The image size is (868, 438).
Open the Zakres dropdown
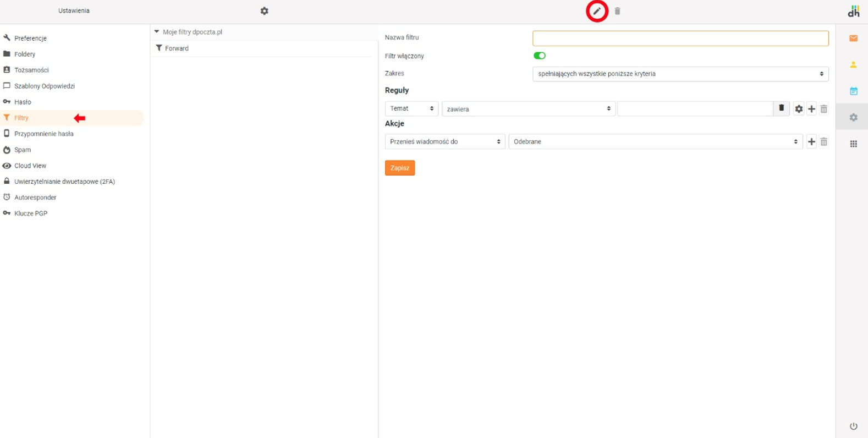pyautogui.click(x=680, y=74)
